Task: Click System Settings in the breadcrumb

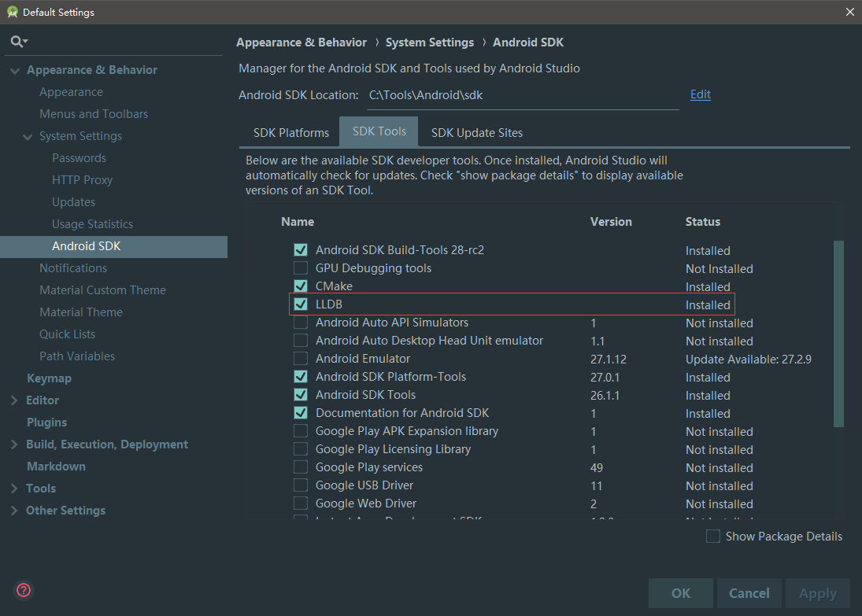Action: tap(429, 42)
